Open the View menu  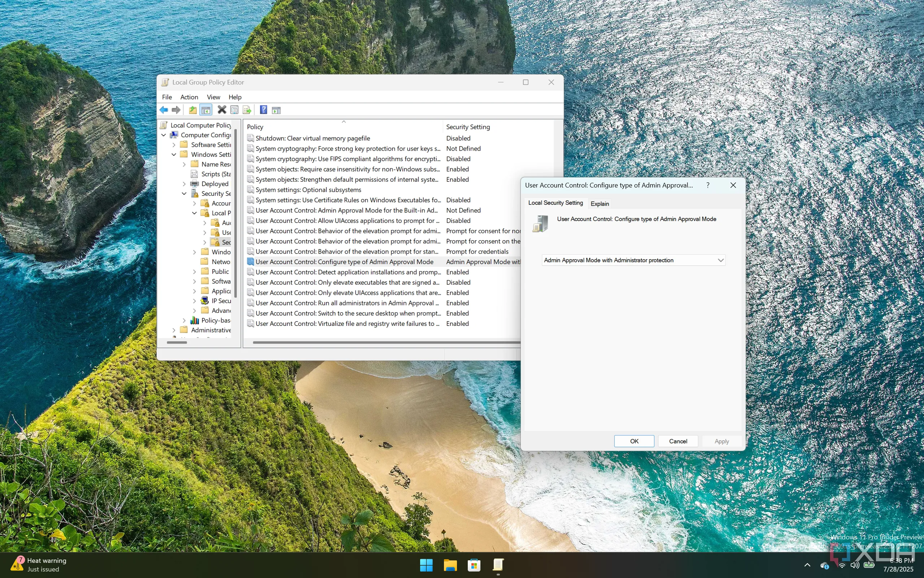click(x=213, y=97)
